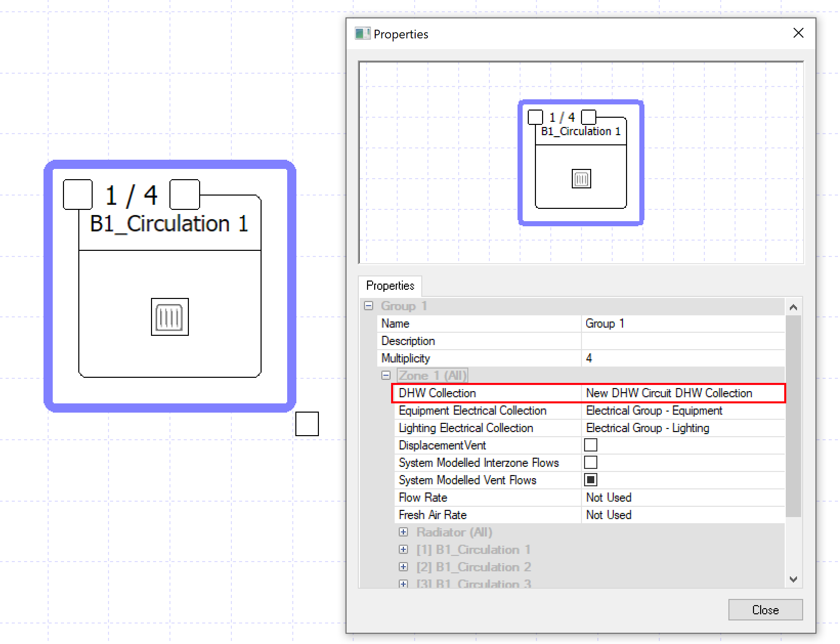This screenshot has width=840, height=644.
Task: Select System Modelled Vent Flows label
Action: 467,480
